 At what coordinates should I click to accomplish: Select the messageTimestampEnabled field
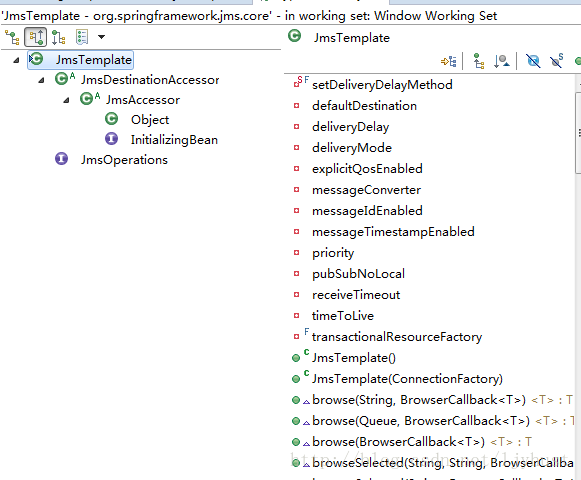point(393,232)
